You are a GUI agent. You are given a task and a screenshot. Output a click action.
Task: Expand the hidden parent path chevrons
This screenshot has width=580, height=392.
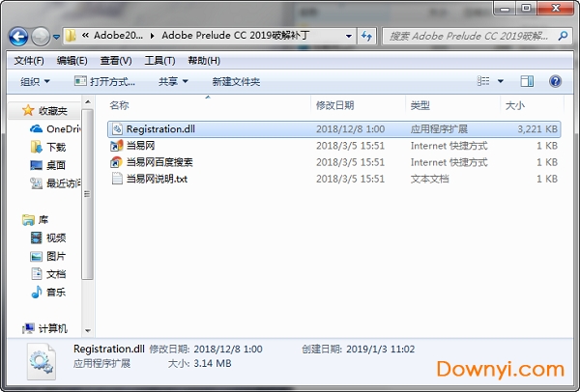coord(85,36)
